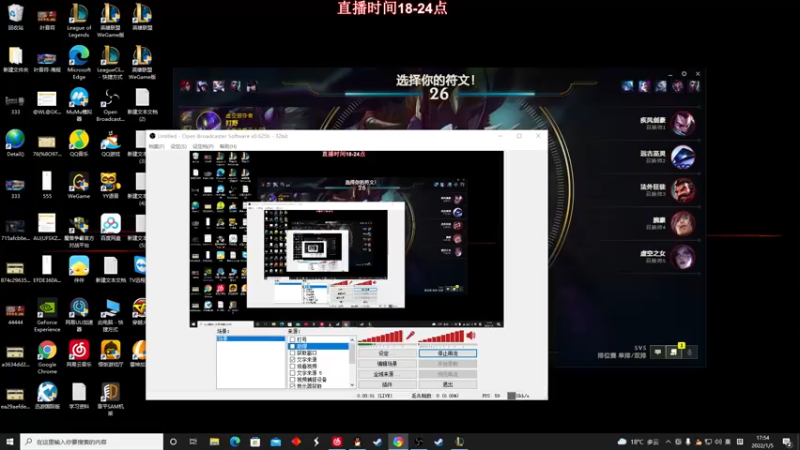The image size is (800, 450).
Task: Click the 全域来源 global sources button
Action: (387, 374)
